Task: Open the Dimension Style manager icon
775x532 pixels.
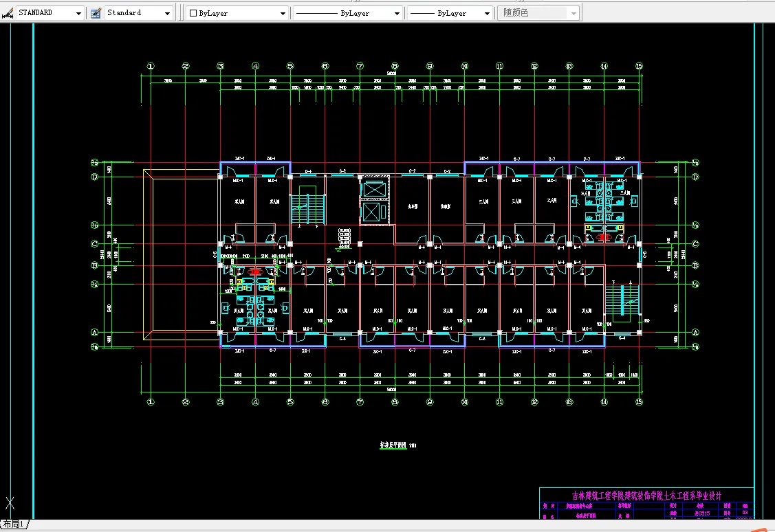Action: pyautogui.click(x=8, y=13)
